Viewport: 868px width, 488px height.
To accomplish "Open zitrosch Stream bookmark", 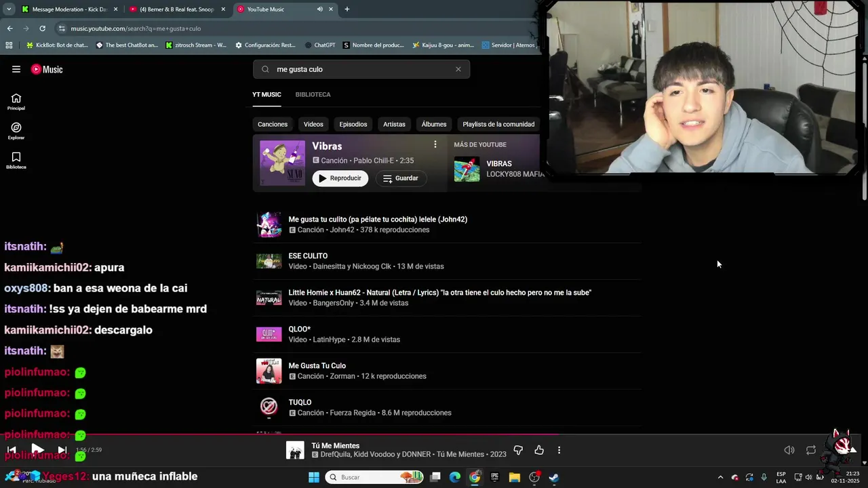I will 197,45.
